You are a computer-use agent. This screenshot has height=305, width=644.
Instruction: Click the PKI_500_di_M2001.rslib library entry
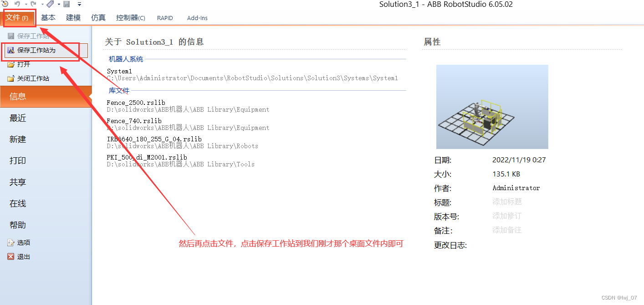point(147,157)
